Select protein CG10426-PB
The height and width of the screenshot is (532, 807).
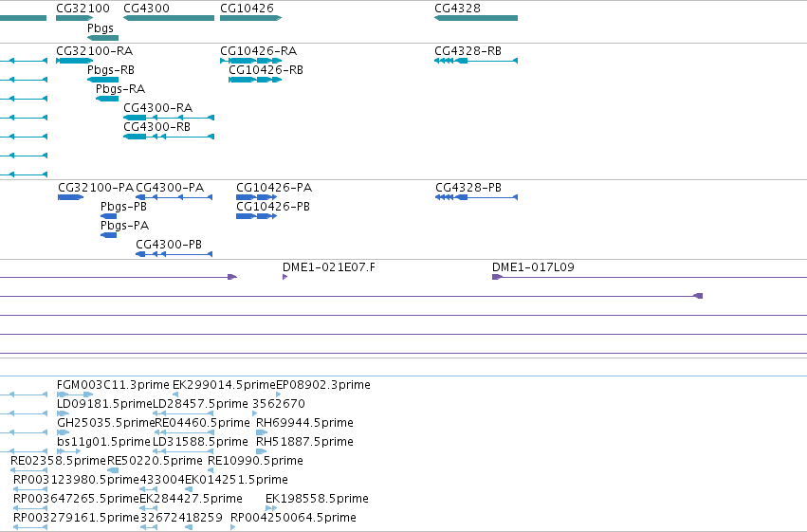[x=273, y=207]
